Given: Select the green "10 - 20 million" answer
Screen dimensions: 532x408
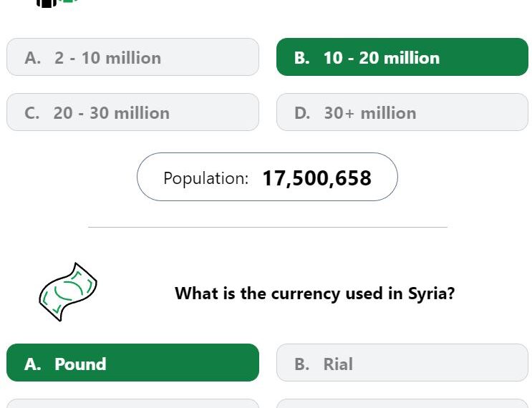Looking at the screenshot, I should click(x=402, y=57).
